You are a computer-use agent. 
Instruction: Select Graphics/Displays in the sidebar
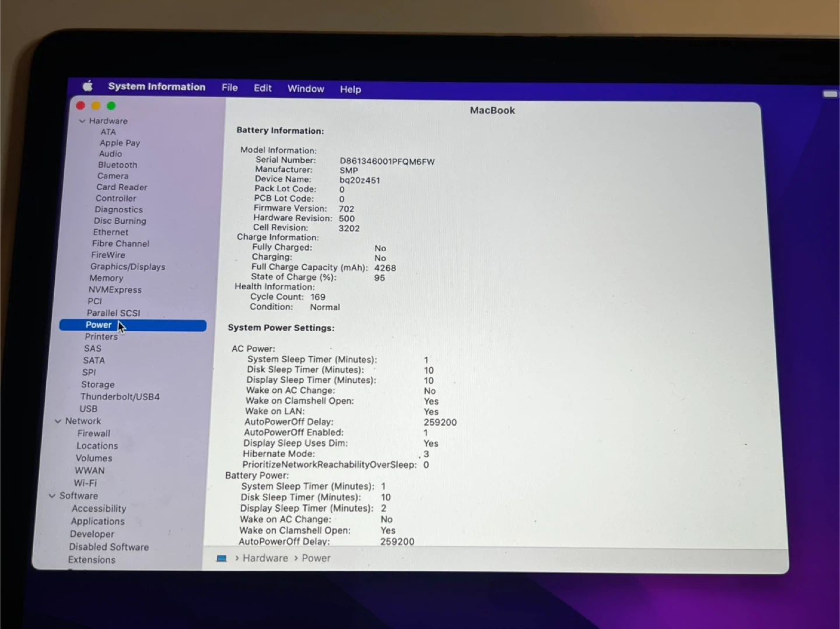click(x=127, y=266)
